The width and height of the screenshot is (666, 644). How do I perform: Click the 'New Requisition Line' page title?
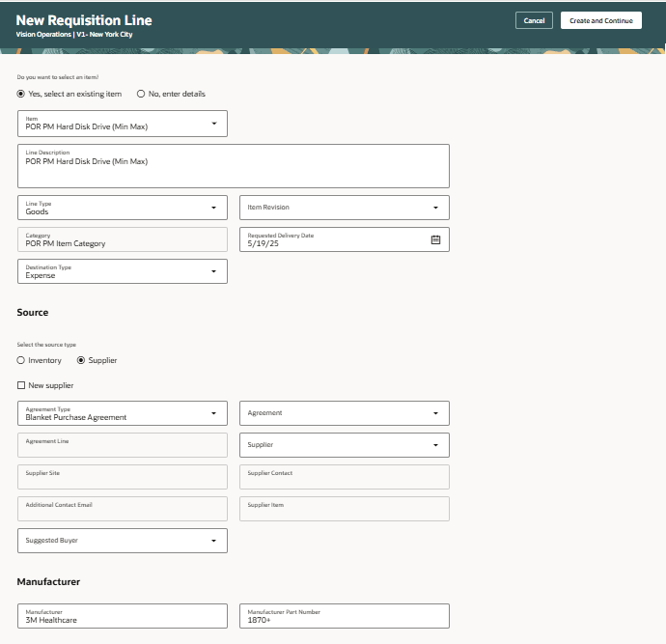click(x=84, y=20)
